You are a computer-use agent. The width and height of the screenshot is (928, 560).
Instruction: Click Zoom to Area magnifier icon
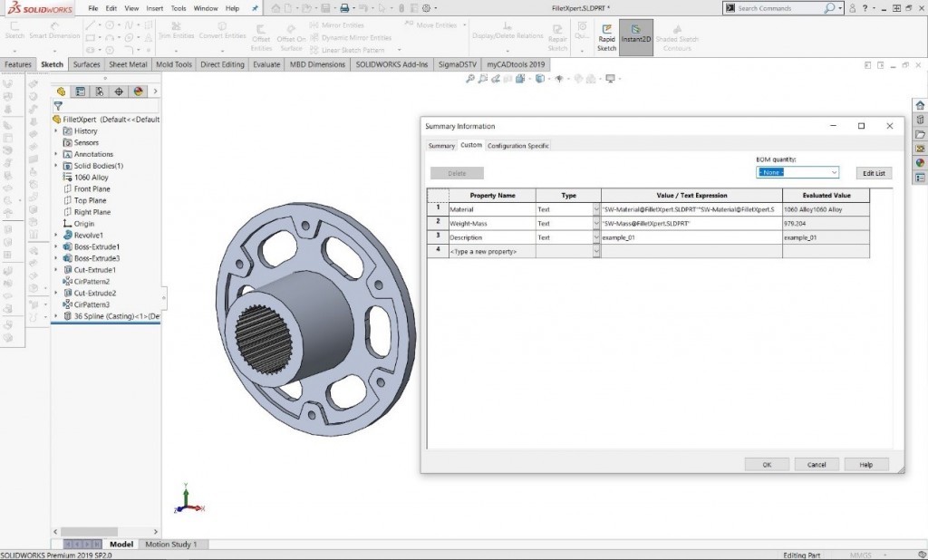(483, 78)
